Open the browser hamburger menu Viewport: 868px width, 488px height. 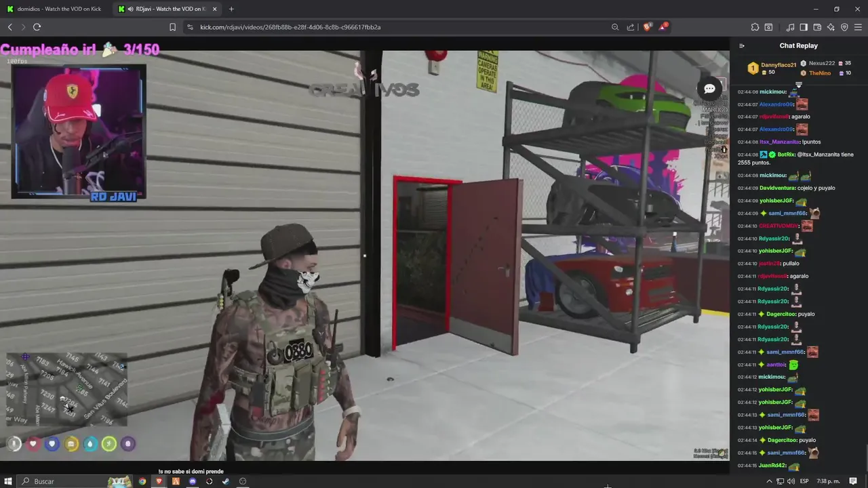[x=858, y=27]
